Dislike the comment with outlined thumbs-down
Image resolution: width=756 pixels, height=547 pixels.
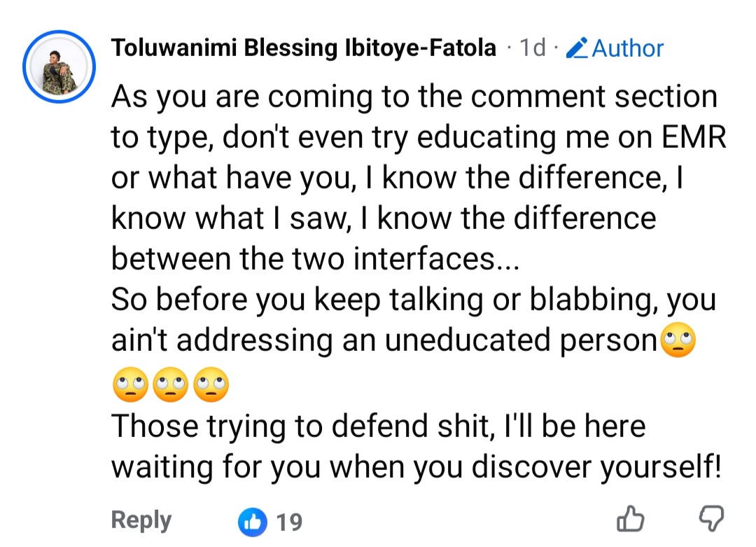coord(712,518)
